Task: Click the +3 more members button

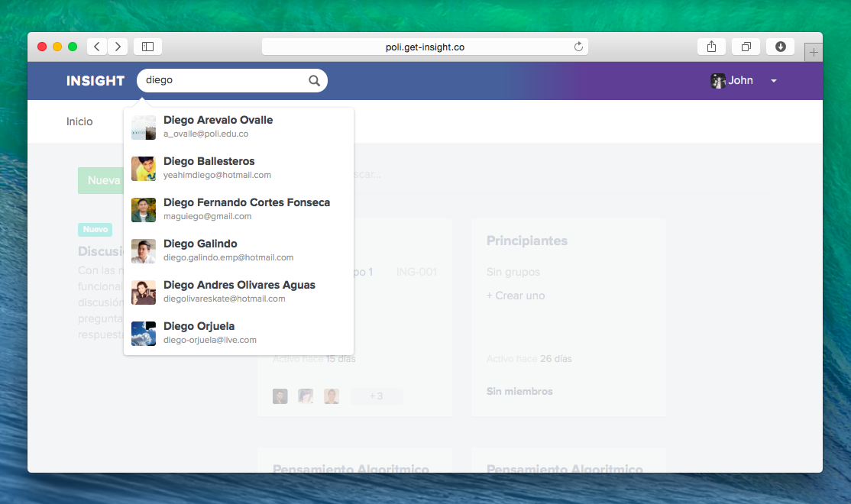Action: tap(376, 396)
